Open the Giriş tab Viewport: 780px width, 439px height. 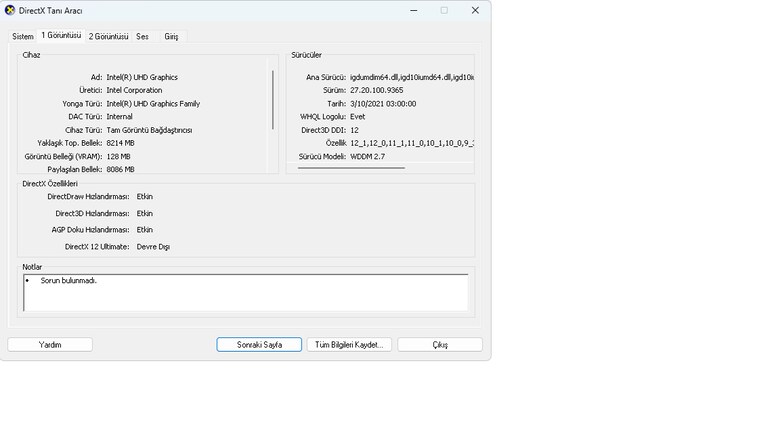(x=171, y=36)
